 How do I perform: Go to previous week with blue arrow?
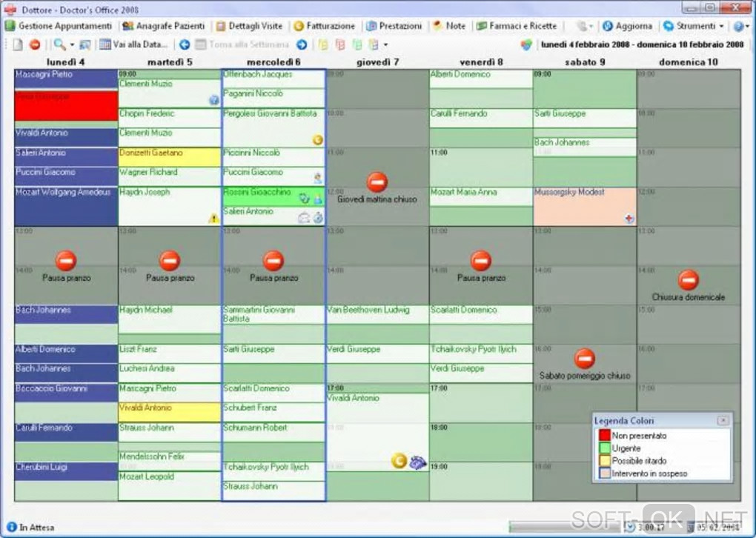(x=184, y=44)
